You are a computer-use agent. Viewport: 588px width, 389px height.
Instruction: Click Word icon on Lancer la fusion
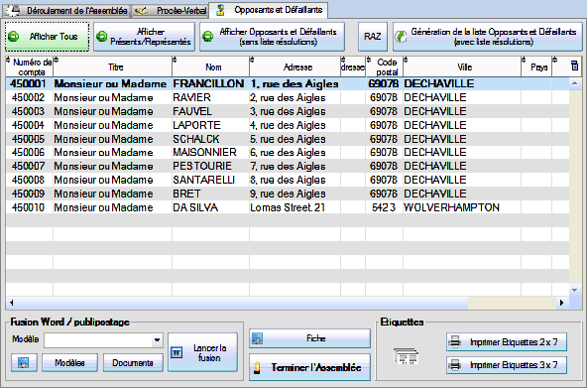[x=176, y=352]
